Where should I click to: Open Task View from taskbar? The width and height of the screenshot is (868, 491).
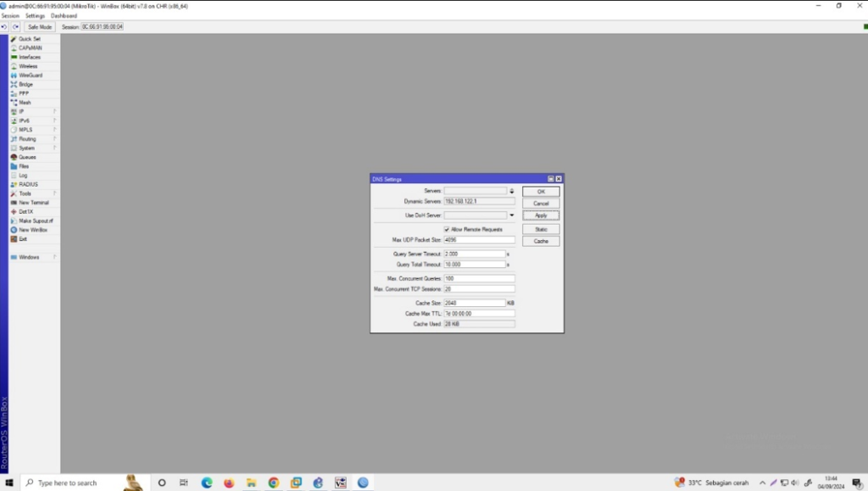coord(184,483)
